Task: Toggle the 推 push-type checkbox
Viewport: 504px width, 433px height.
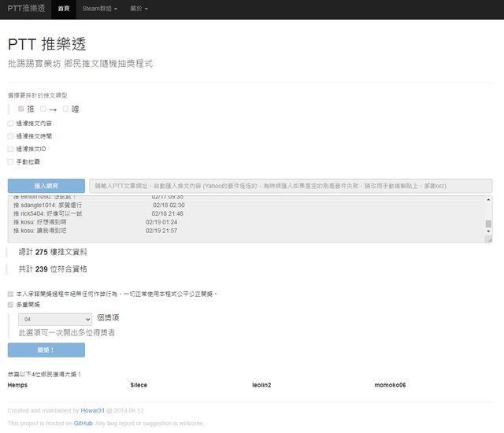Action: (21, 109)
